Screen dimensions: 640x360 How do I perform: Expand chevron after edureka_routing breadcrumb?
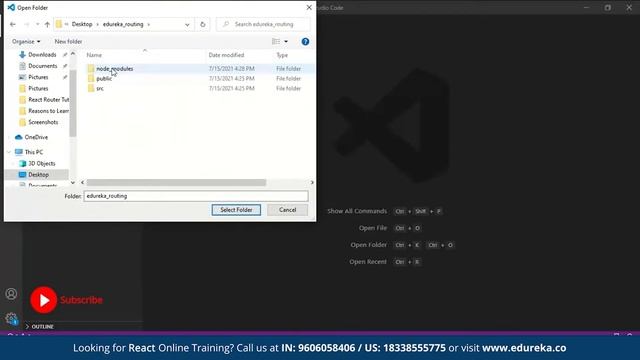(149, 24)
